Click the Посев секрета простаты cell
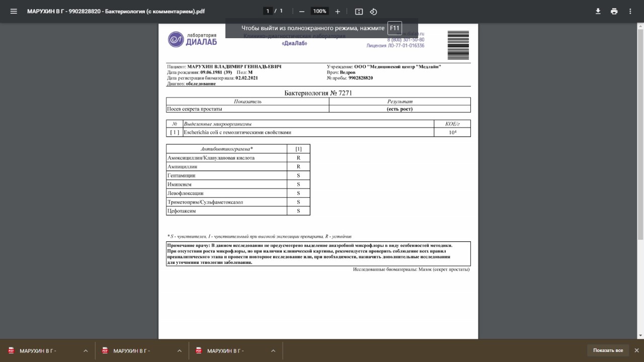This screenshot has width=644, height=362. (x=248, y=109)
